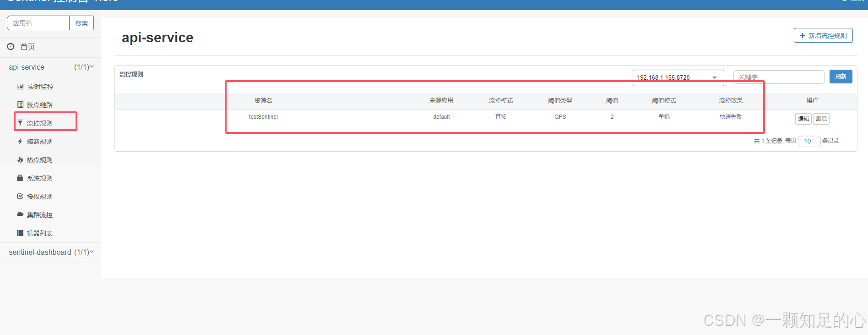
Task: Go to 实时监控 menu item
Action: (x=40, y=87)
